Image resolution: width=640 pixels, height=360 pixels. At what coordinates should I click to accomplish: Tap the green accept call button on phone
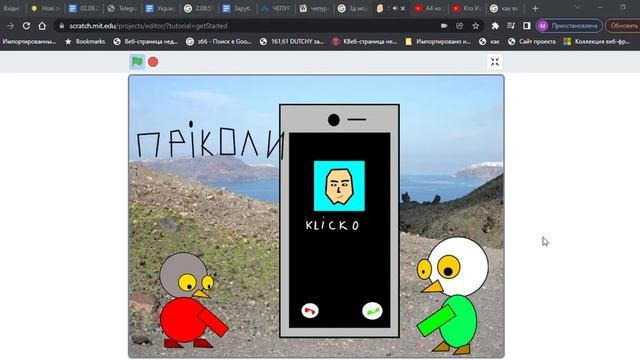click(x=372, y=311)
